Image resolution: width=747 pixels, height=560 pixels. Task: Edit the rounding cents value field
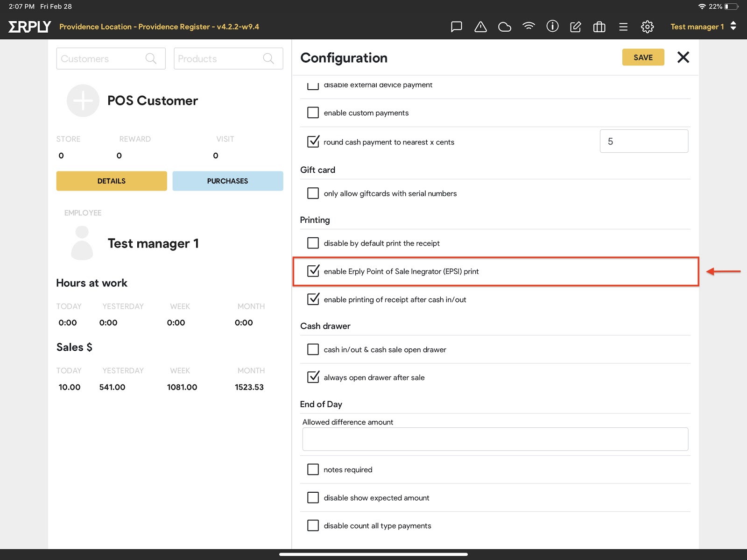pos(644,141)
